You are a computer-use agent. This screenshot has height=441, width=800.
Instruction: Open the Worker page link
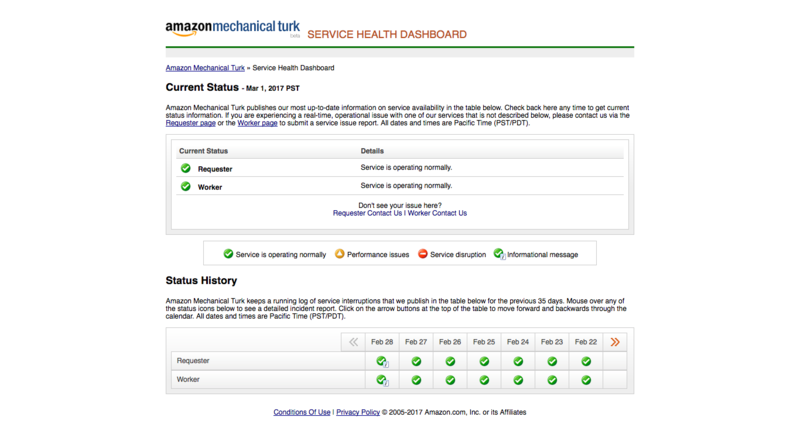pyautogui.click(x=257, y=123)
